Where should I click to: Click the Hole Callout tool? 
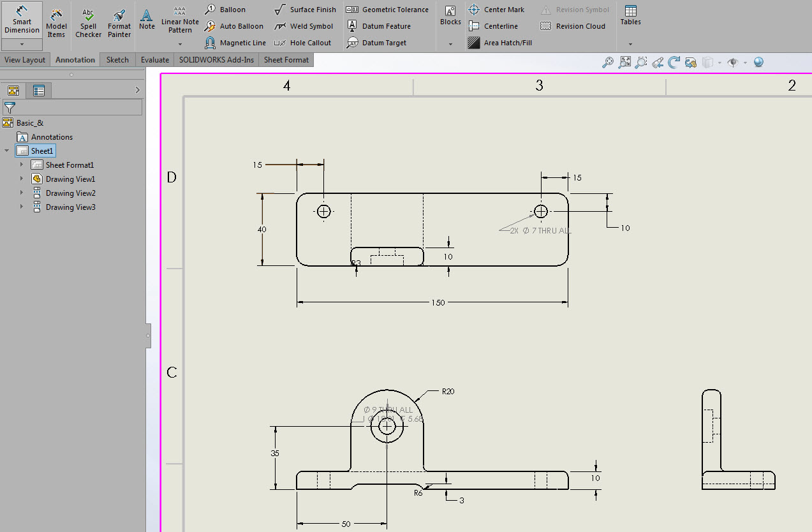(x=302, y=43)
